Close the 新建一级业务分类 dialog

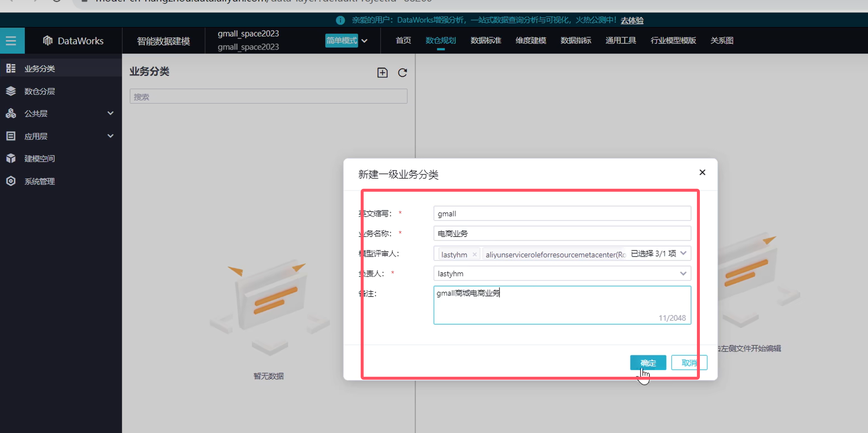702,172
